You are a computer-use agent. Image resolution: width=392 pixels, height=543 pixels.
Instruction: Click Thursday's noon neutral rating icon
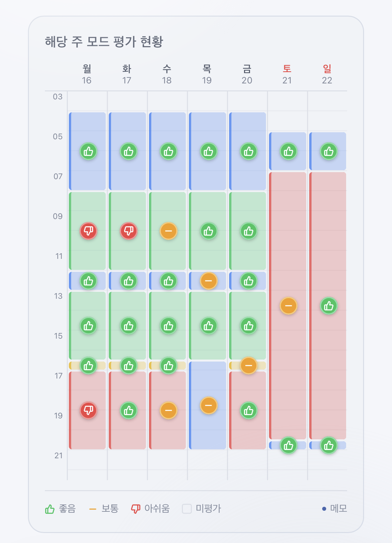click(209, 281)
